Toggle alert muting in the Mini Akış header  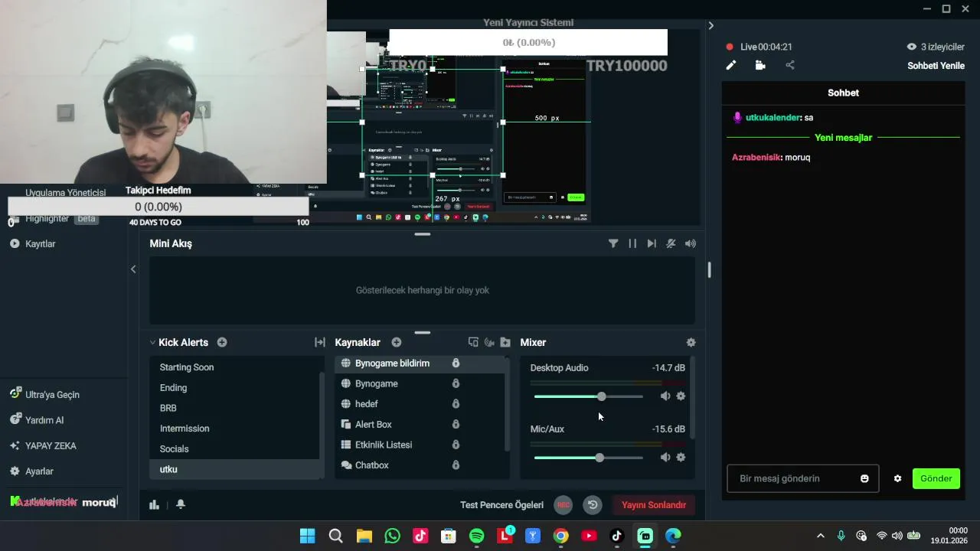[671, 243]
